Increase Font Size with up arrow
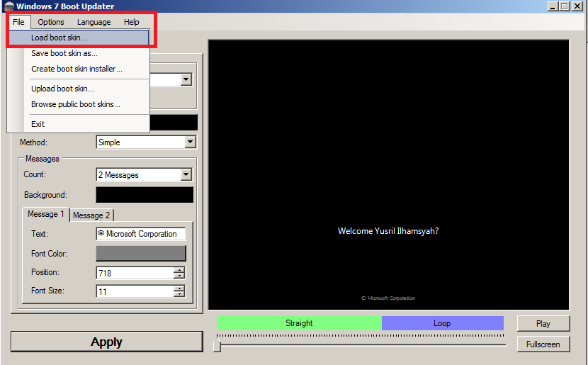 pos(180,288)
